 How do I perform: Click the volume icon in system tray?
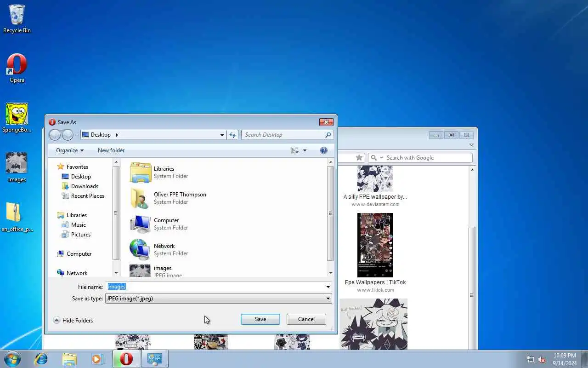[x=542, y=360]
